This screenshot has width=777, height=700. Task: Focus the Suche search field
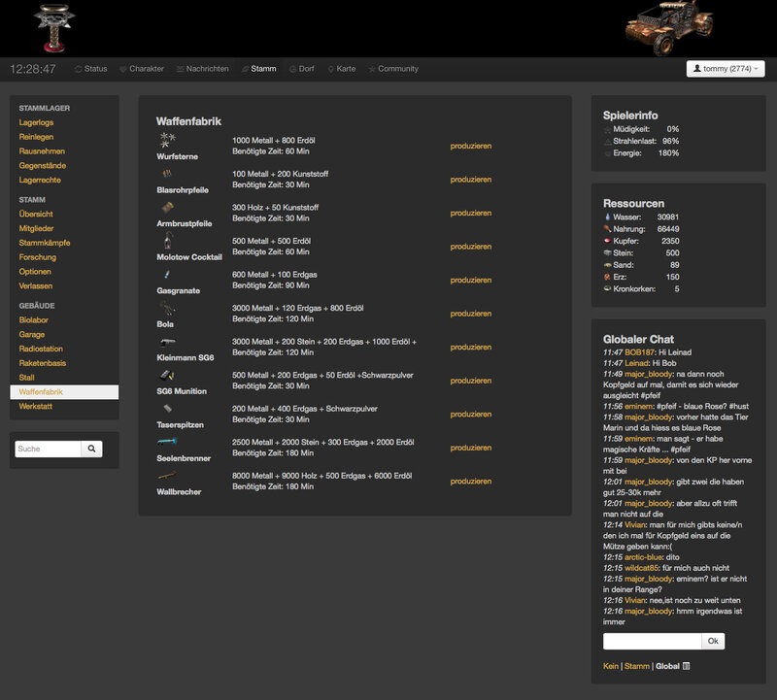[47, 450]
